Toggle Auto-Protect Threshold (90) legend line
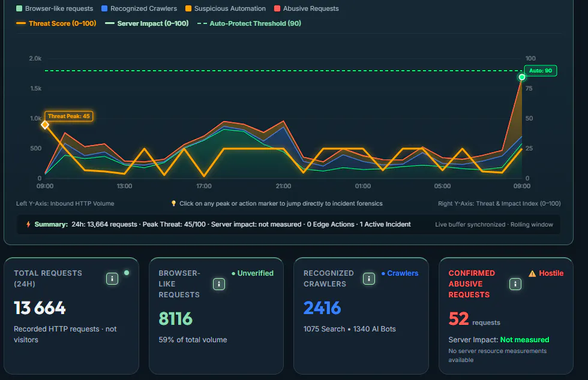Image resolution: width=588 pixels, height=380 pixels. pyautogui.click(x=249, y=23)
